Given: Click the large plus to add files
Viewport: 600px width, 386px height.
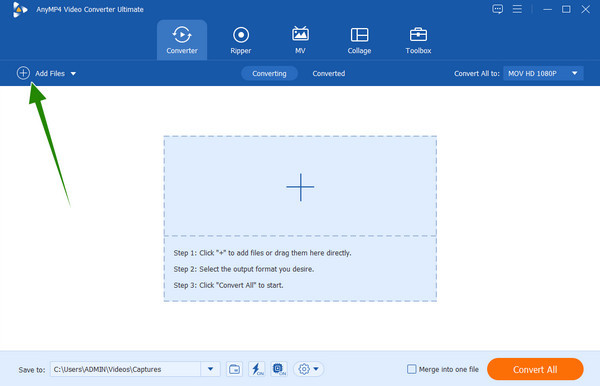Looking at the screenshot, I should [300, 187].
